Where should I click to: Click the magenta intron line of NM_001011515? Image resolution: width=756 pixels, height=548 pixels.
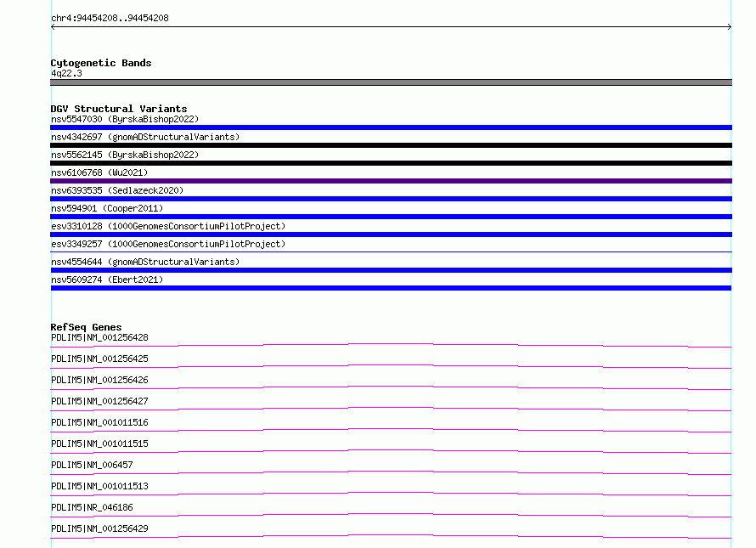tap(391, 451)
